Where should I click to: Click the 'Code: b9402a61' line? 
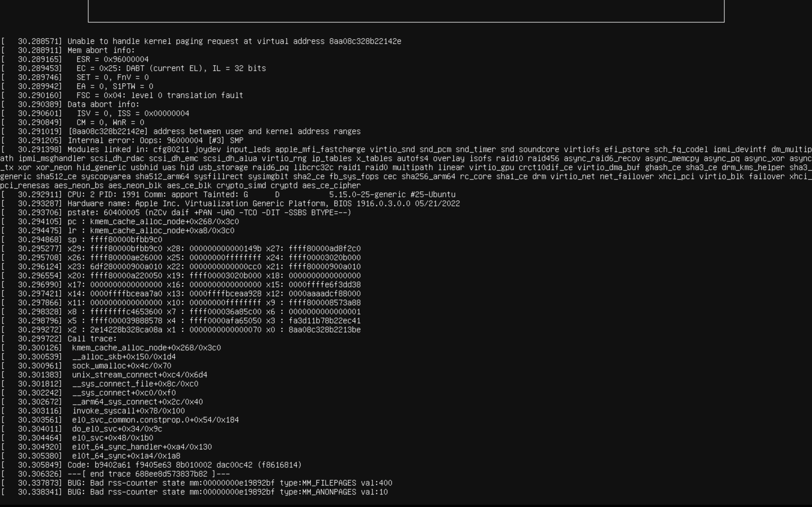[185, 465]
